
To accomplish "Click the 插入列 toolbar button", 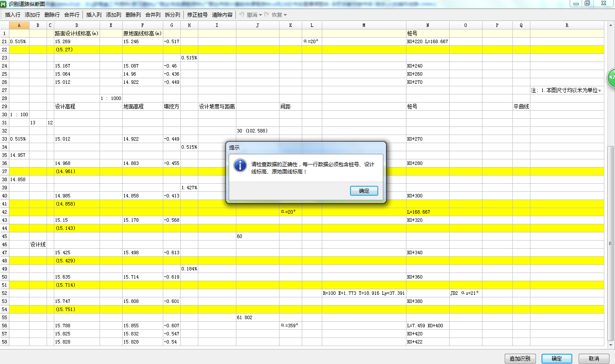I will 94,15.
